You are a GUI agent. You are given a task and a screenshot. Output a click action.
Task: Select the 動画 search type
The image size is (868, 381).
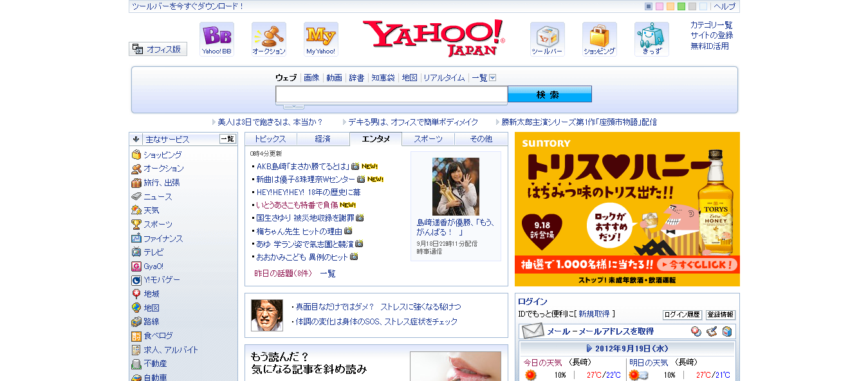[334, 78]
